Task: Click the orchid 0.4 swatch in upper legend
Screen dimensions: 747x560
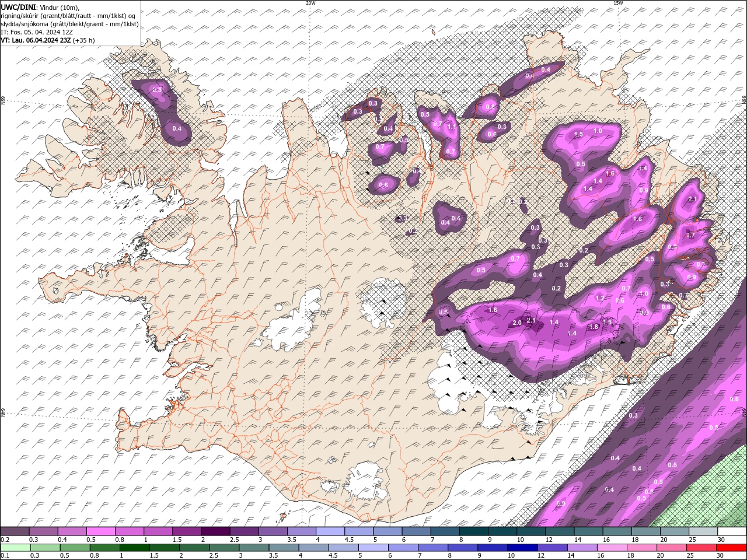Action: pos(72,531)
